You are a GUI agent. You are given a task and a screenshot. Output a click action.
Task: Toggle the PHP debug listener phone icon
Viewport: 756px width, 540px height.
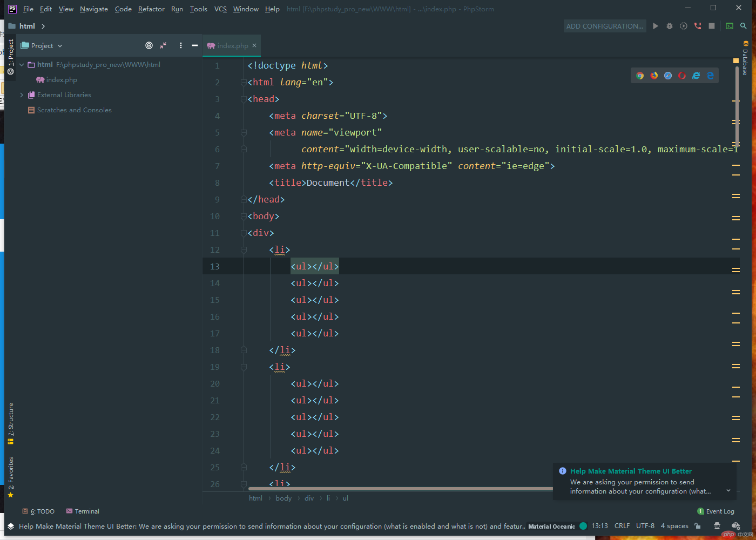click(698, 26)
